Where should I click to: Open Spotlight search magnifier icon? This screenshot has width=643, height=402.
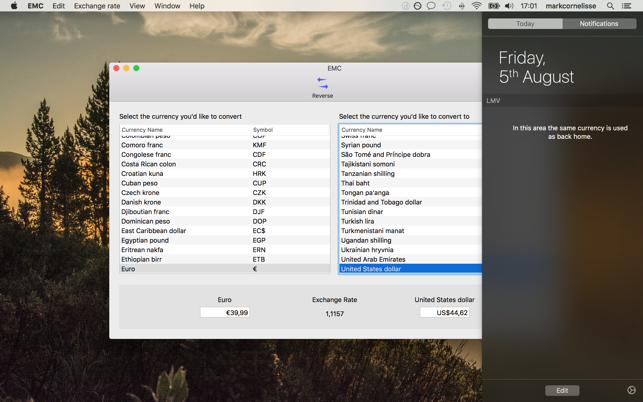(610, 6)
